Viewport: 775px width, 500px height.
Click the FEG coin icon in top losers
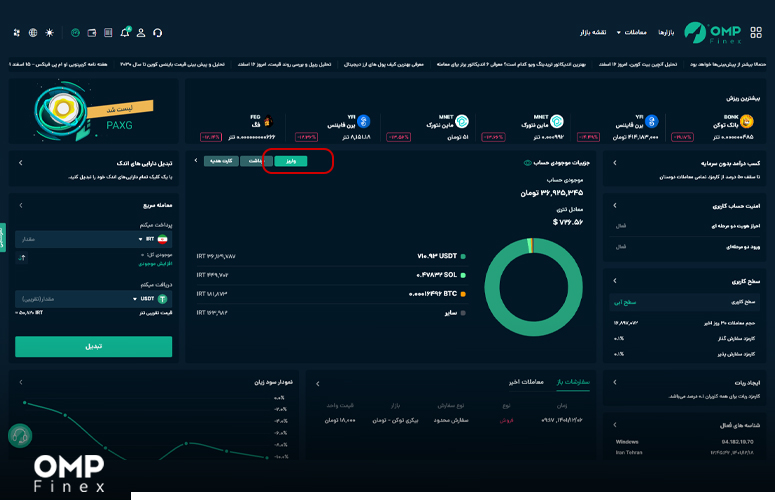268,121
